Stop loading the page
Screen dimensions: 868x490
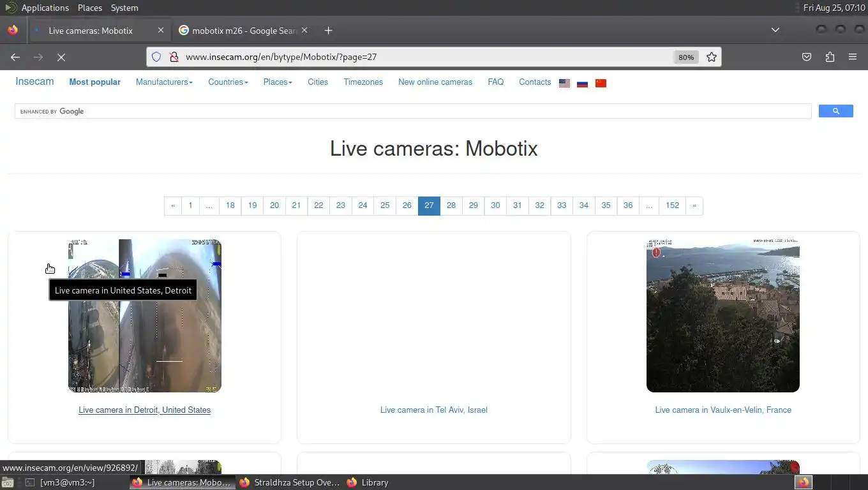click(x=61, y=57)
